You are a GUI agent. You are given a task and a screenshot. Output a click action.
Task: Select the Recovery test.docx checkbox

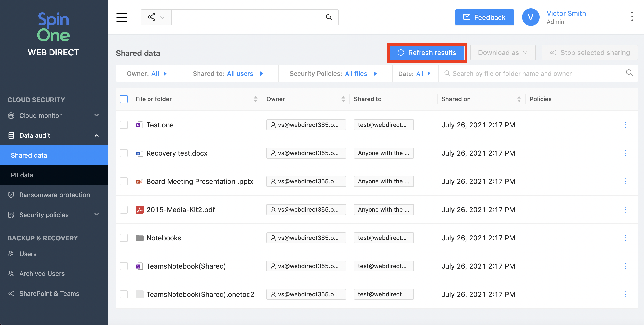point(124,153)
